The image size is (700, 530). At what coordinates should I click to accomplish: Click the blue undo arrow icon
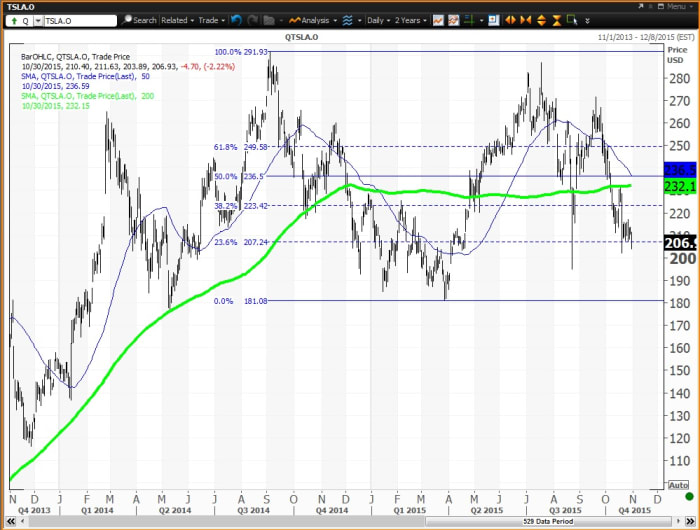(x=236, y=20)
